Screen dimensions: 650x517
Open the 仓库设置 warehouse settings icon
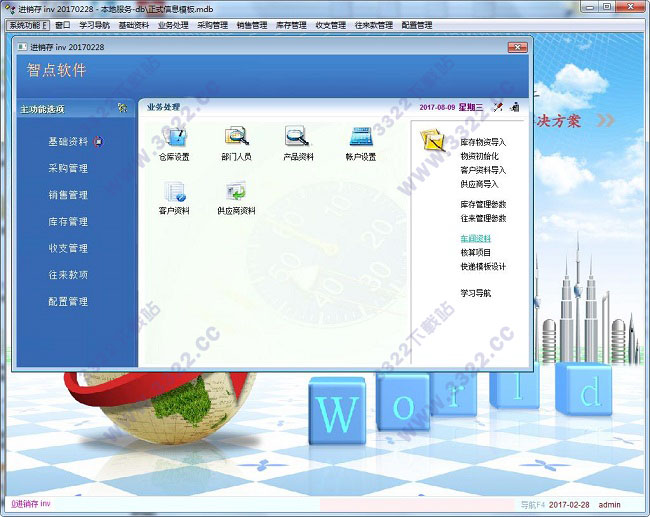[175, 143]
